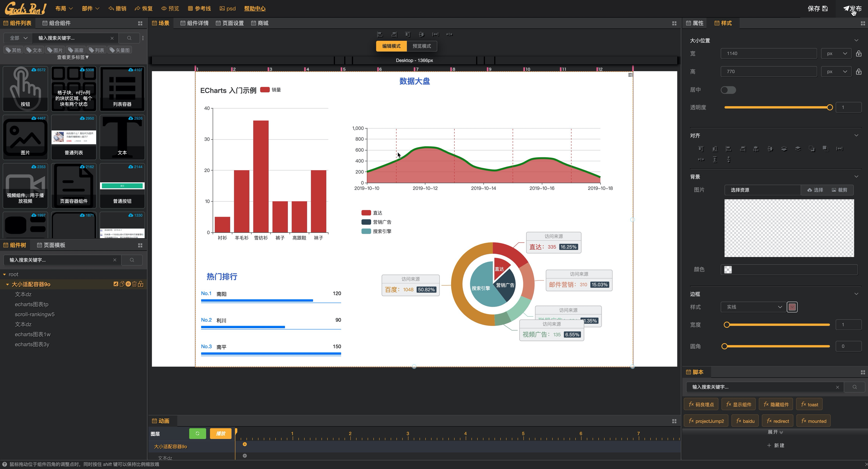Screen dimensions: 868x469
Task: Click search icon in component tree panel
Action: 132,260
